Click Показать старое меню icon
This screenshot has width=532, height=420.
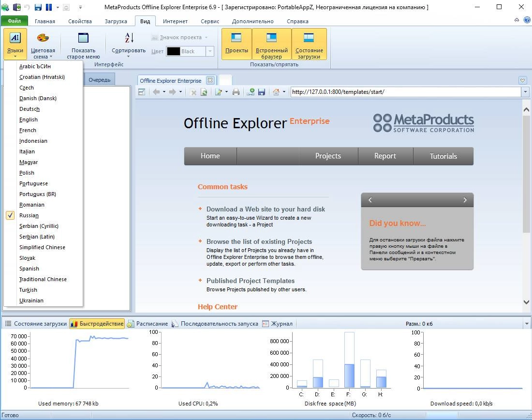click(83, 38)
